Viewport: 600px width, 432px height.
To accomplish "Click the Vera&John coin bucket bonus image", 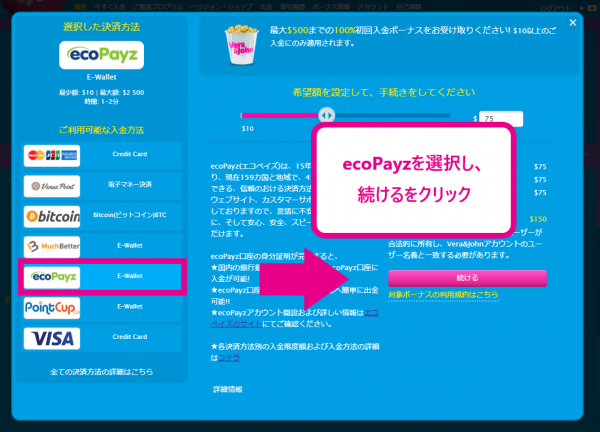I will point(241,44).
